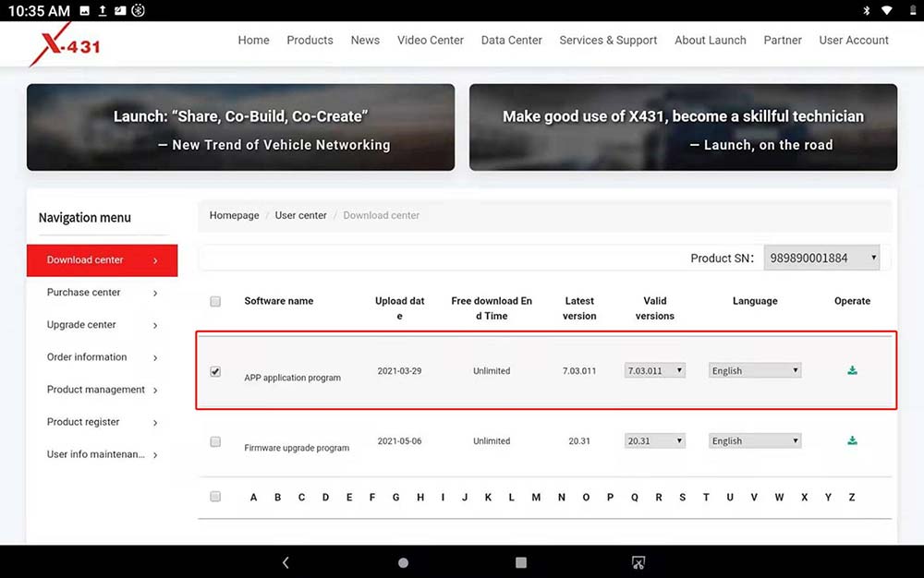Filter software by letter Z
Viewport: 924px width, 578px height.
tap(852, 498)
